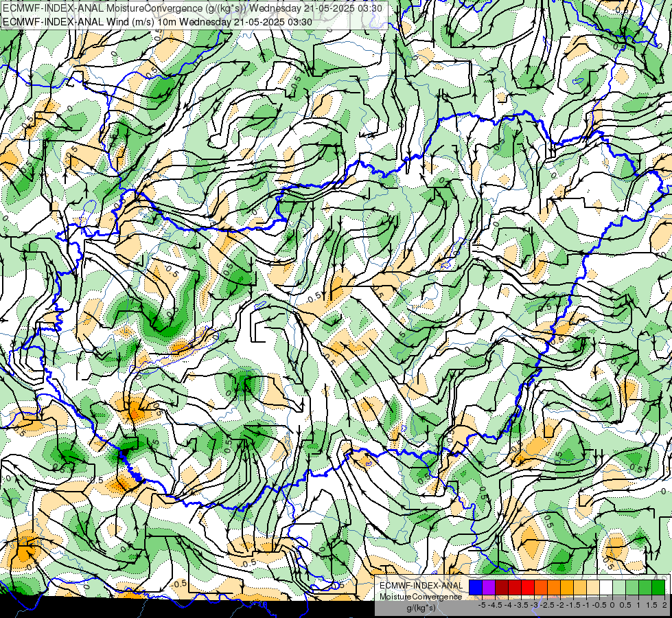Pick the pale peach swatch between -1 and -0.5

[593, 588]
